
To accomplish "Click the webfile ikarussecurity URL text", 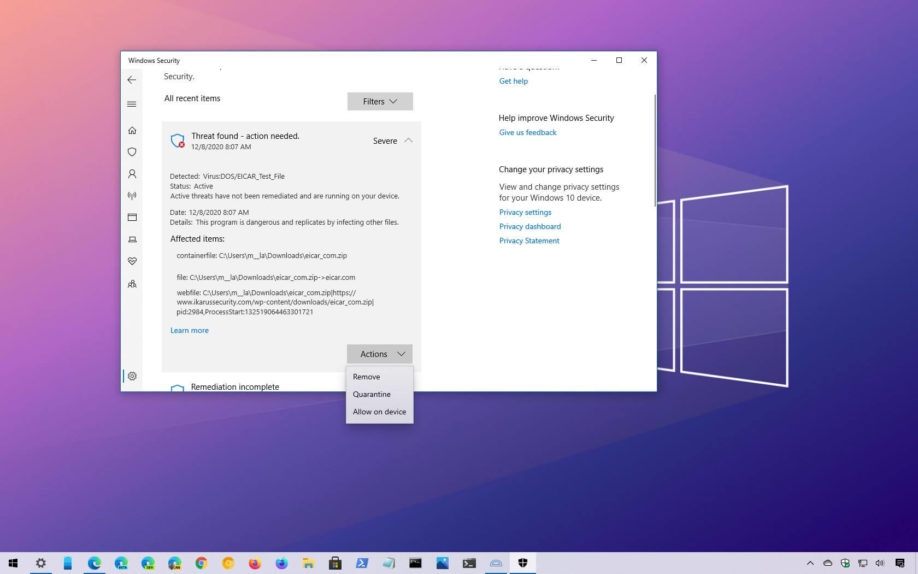I will (275, 302).
